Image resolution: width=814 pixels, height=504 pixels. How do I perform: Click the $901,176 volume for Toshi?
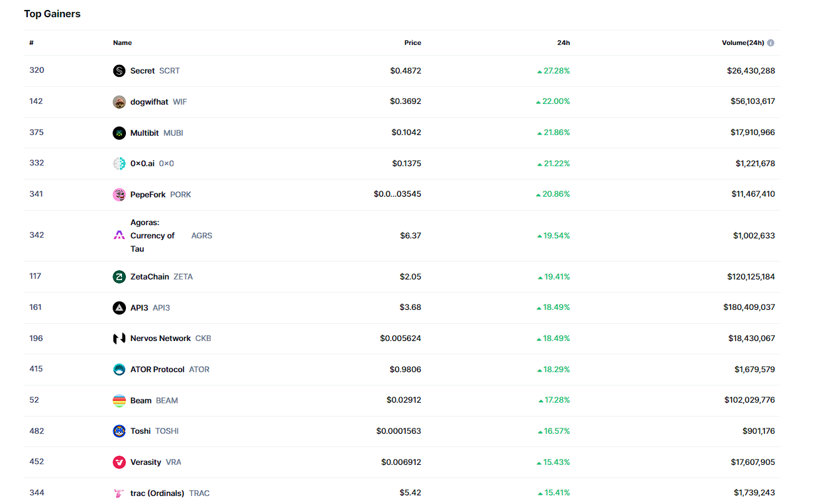(759, 431)
